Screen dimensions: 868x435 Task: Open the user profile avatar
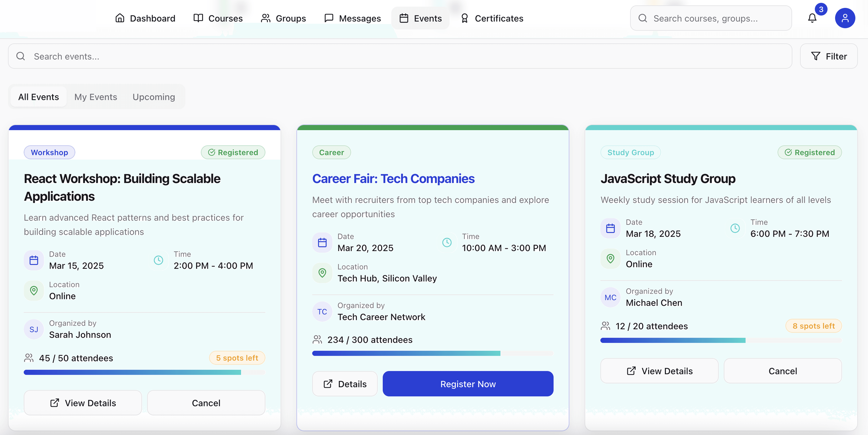[845, 18]
